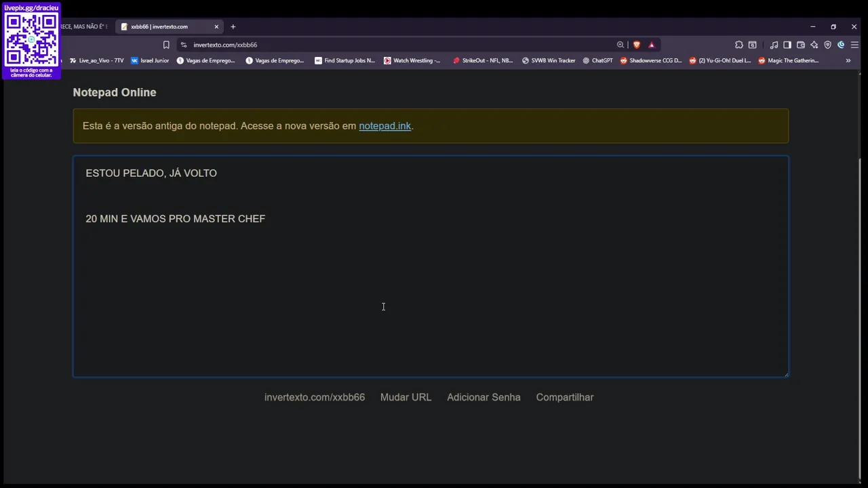Click Mudar URL below the notepad
Screen dimensions: 868x488
point(406,397)
